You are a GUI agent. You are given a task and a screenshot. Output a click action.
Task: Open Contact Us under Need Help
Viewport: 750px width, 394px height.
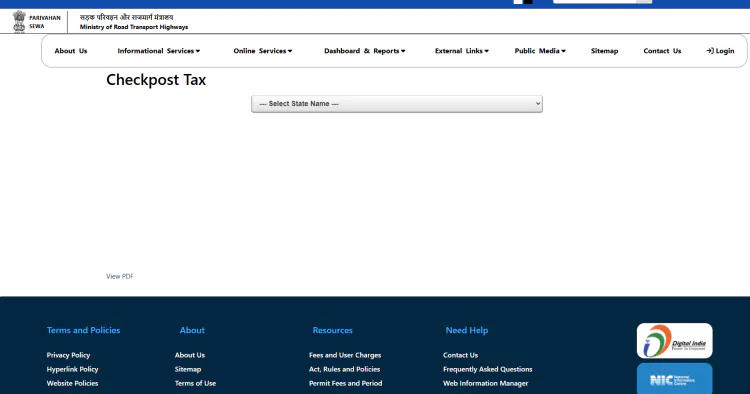(x=460, y=355)
